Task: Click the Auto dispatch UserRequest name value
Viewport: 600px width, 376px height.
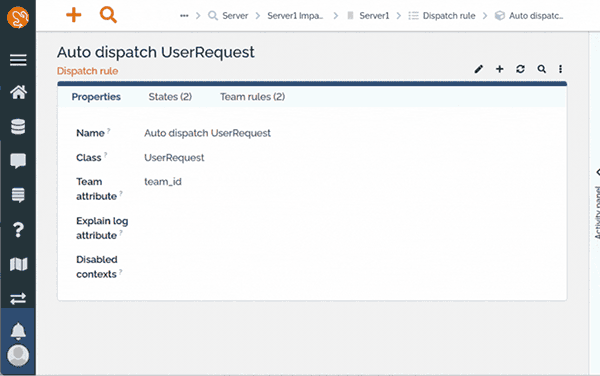Action: pyautogui.click(x=207, y=133)
